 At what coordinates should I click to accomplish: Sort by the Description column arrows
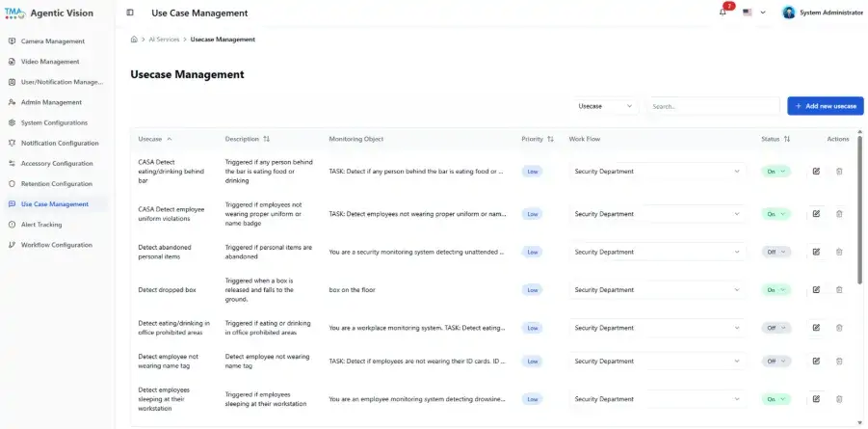pyautogui.click(x=266, y=139)
